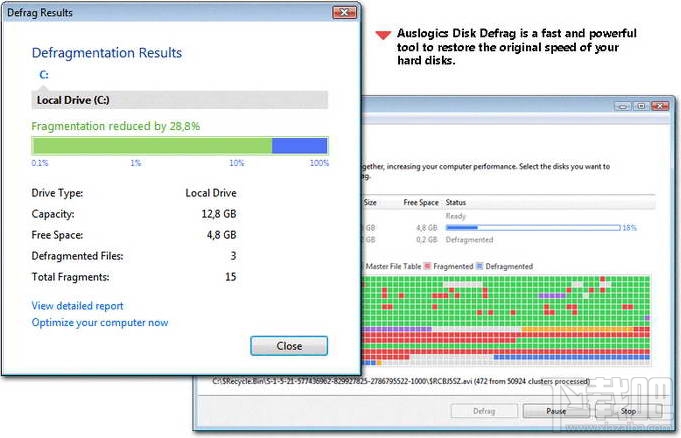Click the Local Drive (C:) header bar
The width and height of the screenshot is (681, 438).
pyautogui.click(x=179, y=100)
